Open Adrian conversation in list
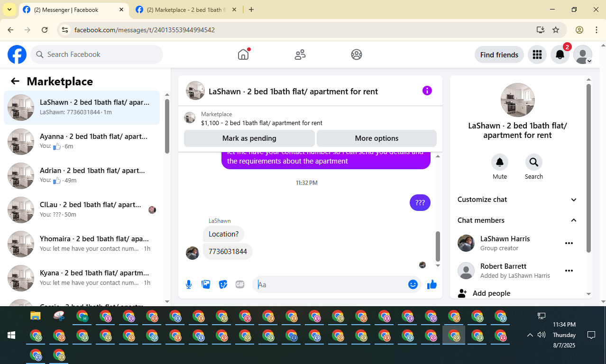This screenshot has height=364, width=606. pyautogui.click(x=82, y=176)
